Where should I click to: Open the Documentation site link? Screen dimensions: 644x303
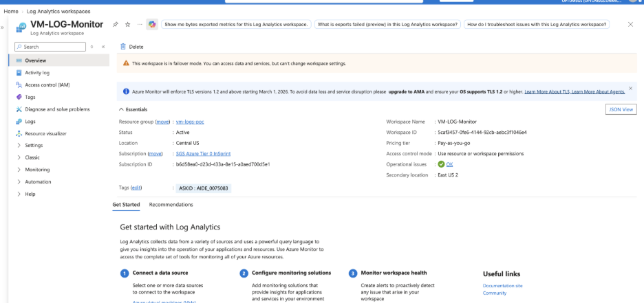502,286
